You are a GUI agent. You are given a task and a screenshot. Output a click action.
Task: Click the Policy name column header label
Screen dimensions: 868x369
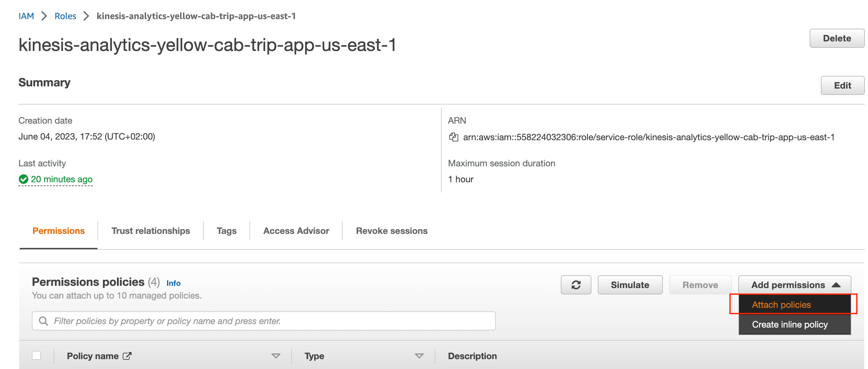coord(93,356)
